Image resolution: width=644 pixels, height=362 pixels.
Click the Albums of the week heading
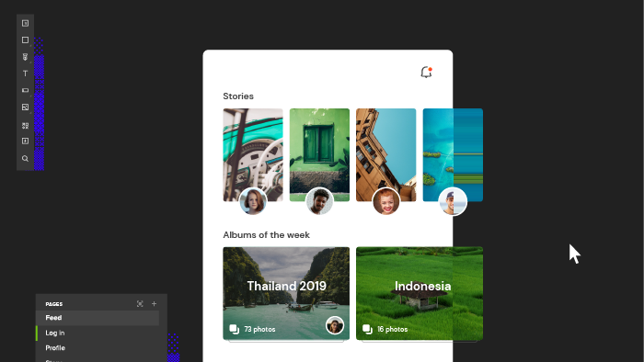pyautogui.click(x=266, y=235)
